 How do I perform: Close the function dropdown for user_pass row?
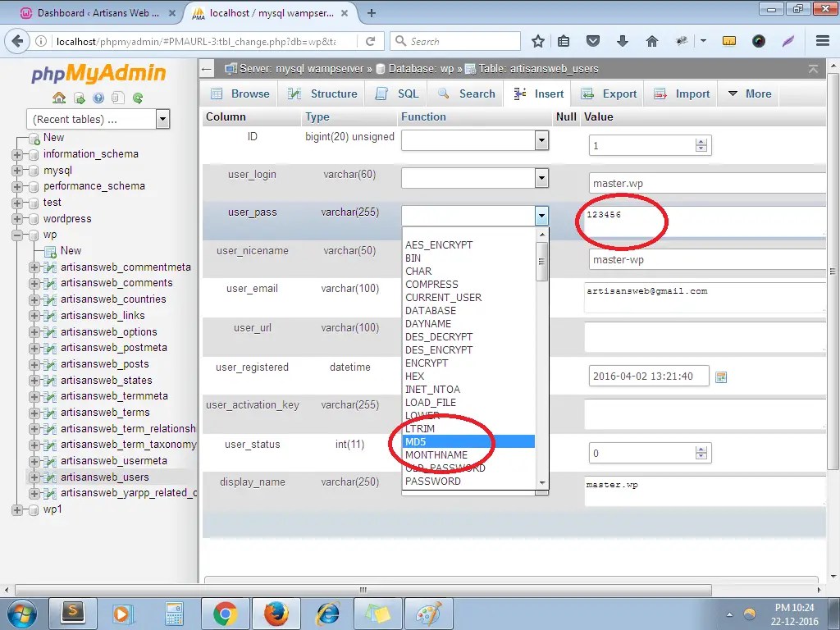pyautogui.click(x=541, y=216)
